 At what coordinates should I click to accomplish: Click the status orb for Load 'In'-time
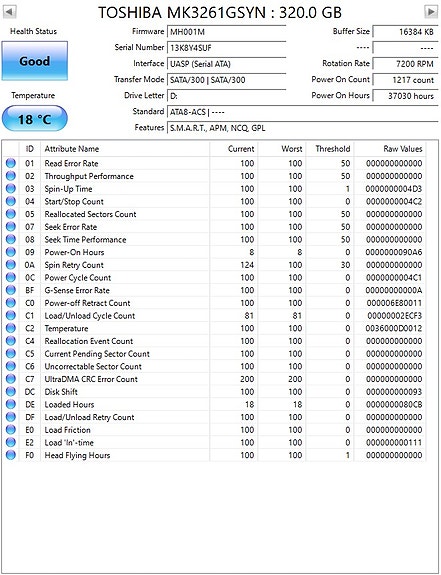(x=11, y=442)
